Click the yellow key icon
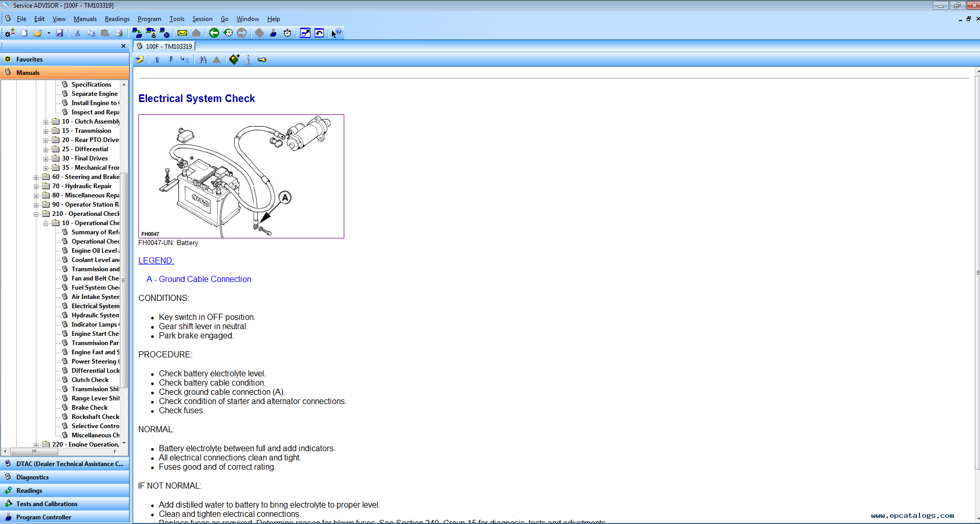This screenshot has height=524, width=980. tap(262, 60)
